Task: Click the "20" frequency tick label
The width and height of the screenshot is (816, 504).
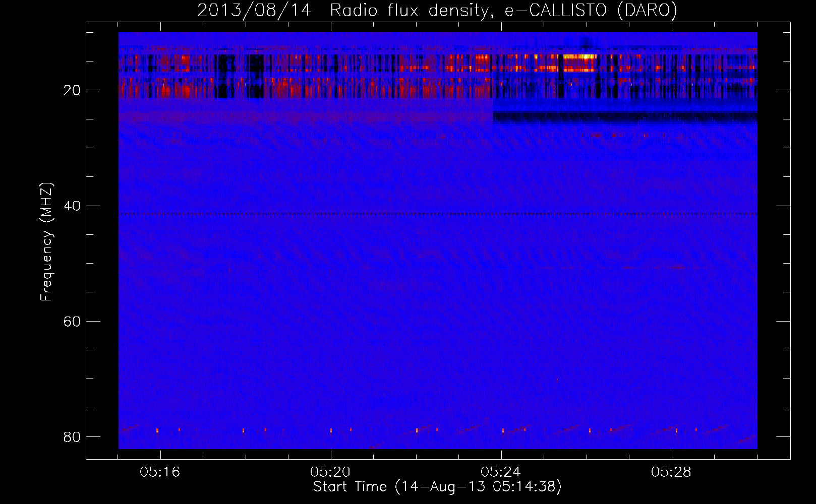Action: tap(72, 90)
